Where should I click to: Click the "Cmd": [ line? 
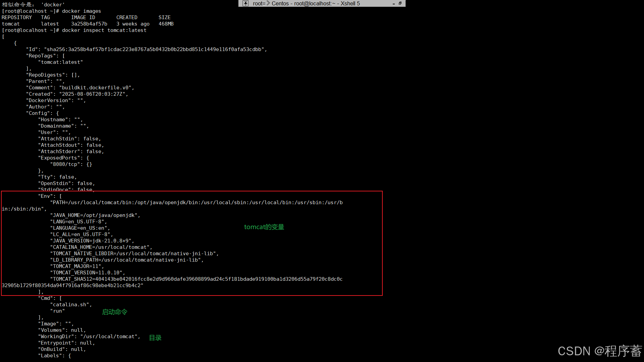50,298
